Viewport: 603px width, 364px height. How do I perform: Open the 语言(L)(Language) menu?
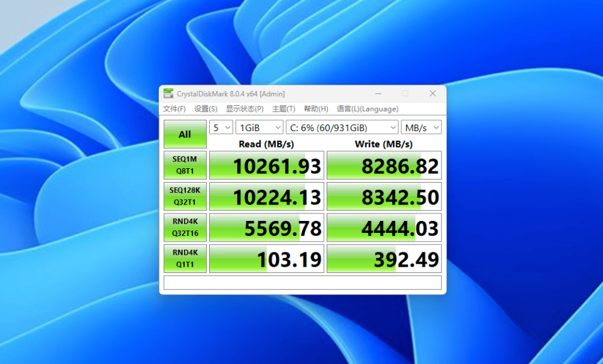tap(367, 109)
